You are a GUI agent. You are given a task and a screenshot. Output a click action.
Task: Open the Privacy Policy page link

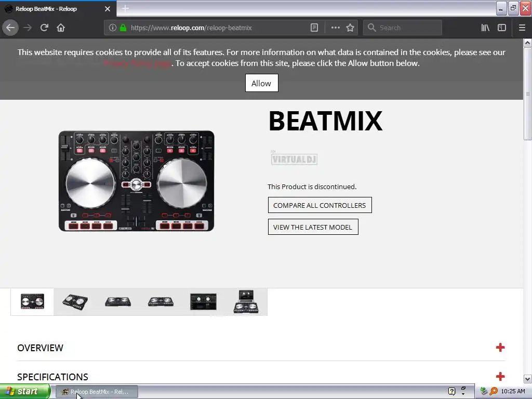(137, 63)
